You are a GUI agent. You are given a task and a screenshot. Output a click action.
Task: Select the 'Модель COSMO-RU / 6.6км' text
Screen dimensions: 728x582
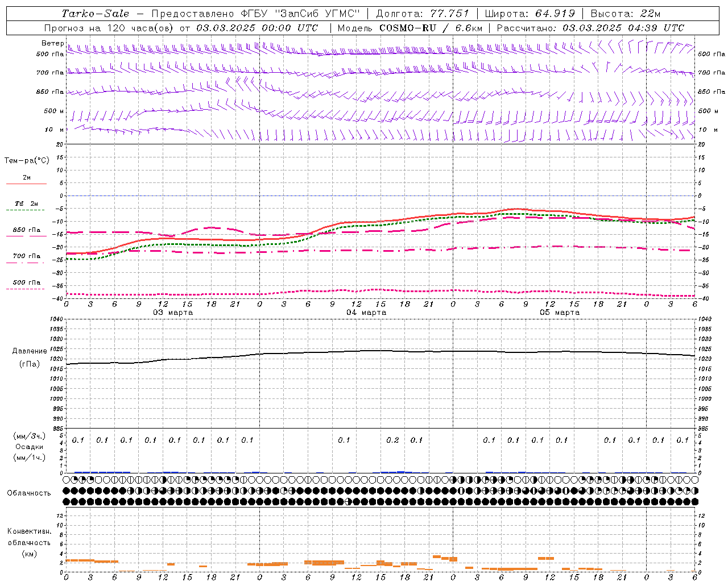[x=409, y=28]
